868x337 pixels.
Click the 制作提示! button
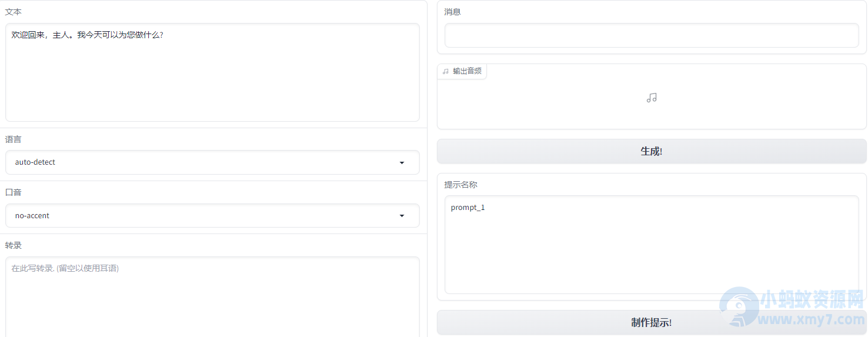pyautogui.click(x=652, y=322)
